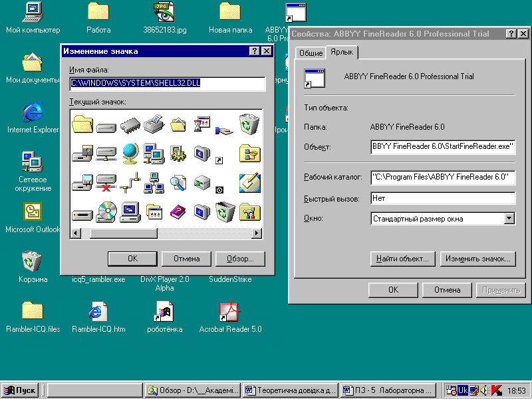Click the Рабочий каталог field
Image resolution: width=532 pixels, height=399 pixels.
[x=443, y=177]
